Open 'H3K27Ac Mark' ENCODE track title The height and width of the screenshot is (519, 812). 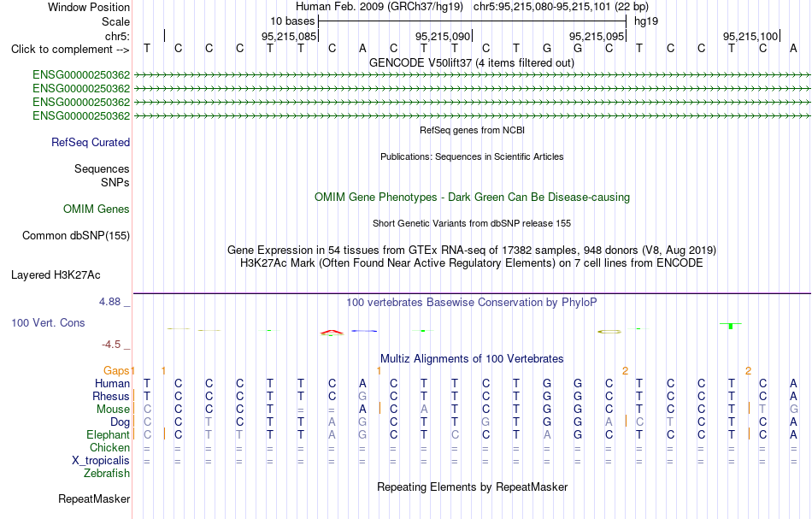pos(472,263)
